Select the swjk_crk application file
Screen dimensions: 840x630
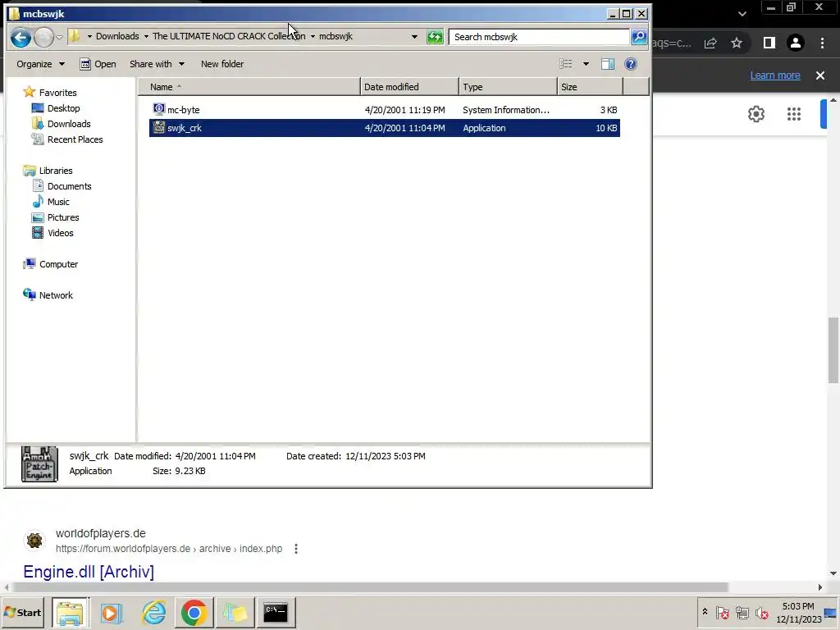point(385,128)
